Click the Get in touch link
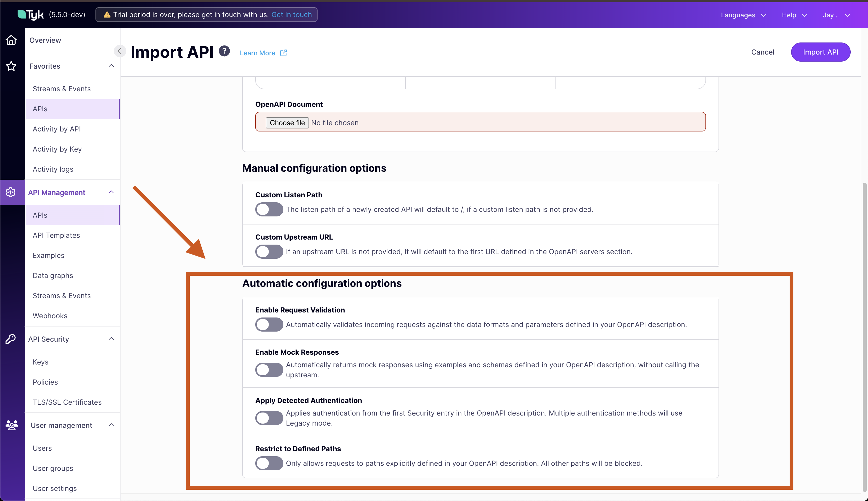 coord(291,14)
